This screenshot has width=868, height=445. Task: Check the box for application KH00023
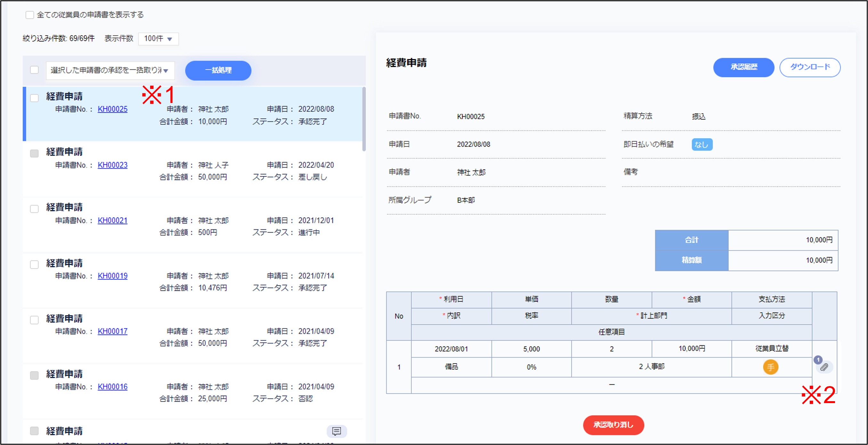point(34,154)
